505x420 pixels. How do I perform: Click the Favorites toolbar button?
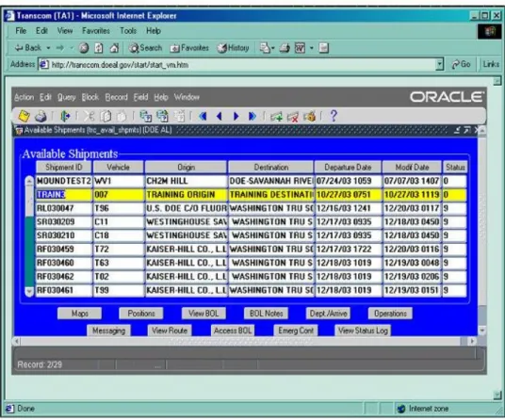pos(189,48)
